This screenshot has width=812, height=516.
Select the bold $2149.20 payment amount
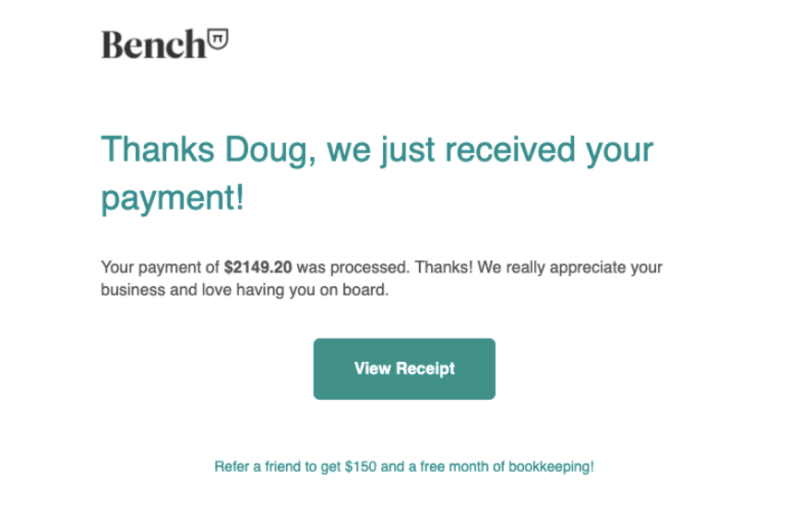pyautogui.click(x=257, y=268)
